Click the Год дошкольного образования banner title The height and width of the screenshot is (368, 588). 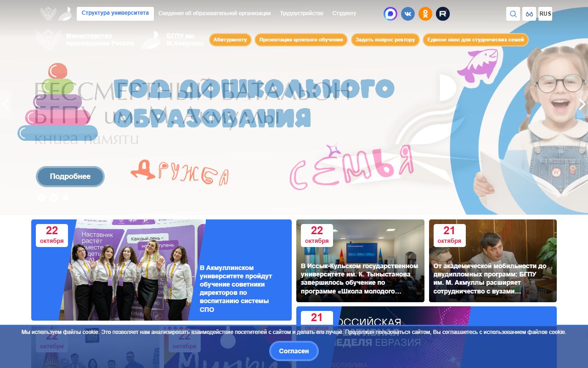[254, 104]
